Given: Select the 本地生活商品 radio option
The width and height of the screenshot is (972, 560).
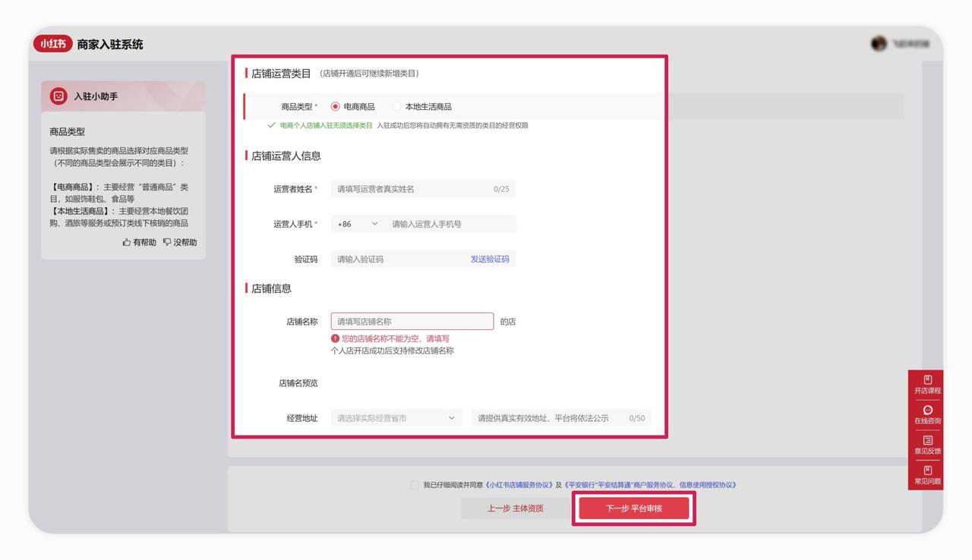Looking at the screenshot, I should coord(396,107).
